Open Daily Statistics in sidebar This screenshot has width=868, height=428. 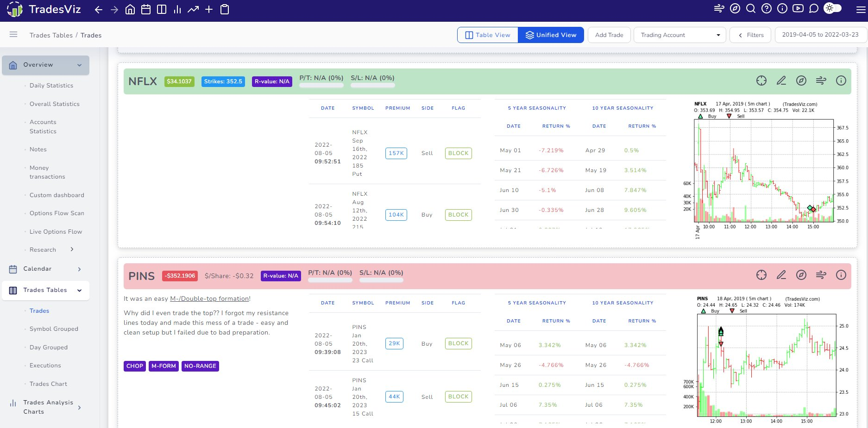[51, 86]
